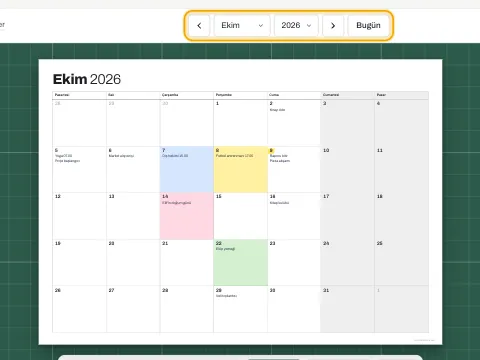Select day 13 in the calendar
Screen dimensions: 480x360
tap(133, 216)
